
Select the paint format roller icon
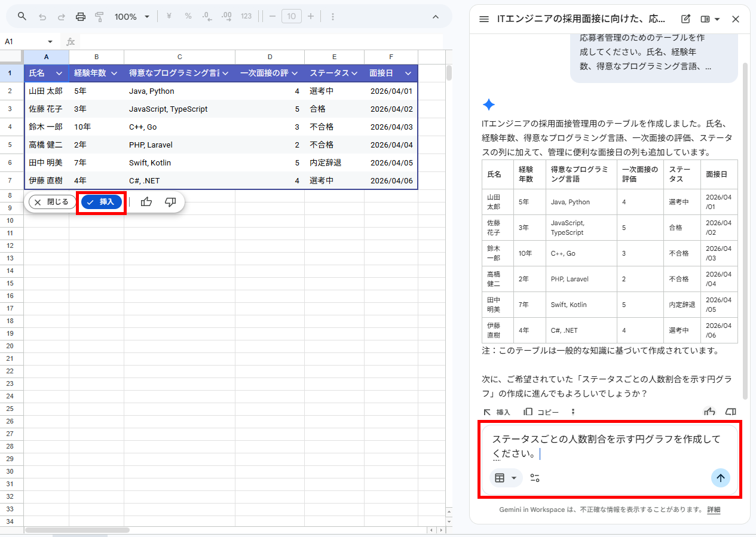99,17
